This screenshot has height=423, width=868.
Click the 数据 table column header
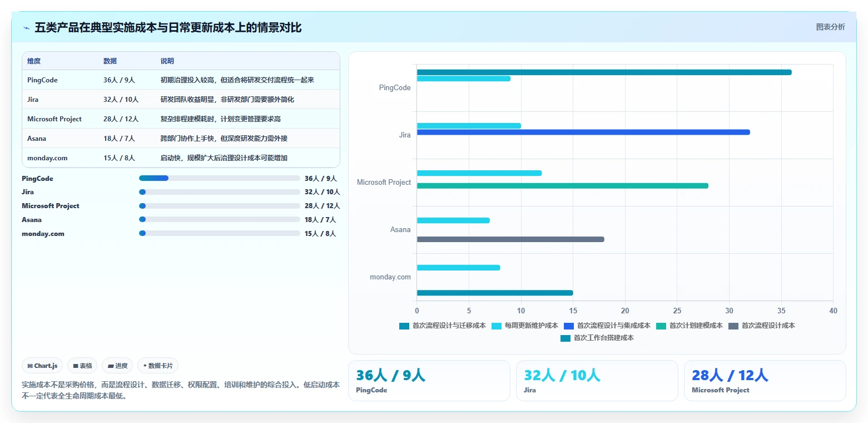point(110,61)
